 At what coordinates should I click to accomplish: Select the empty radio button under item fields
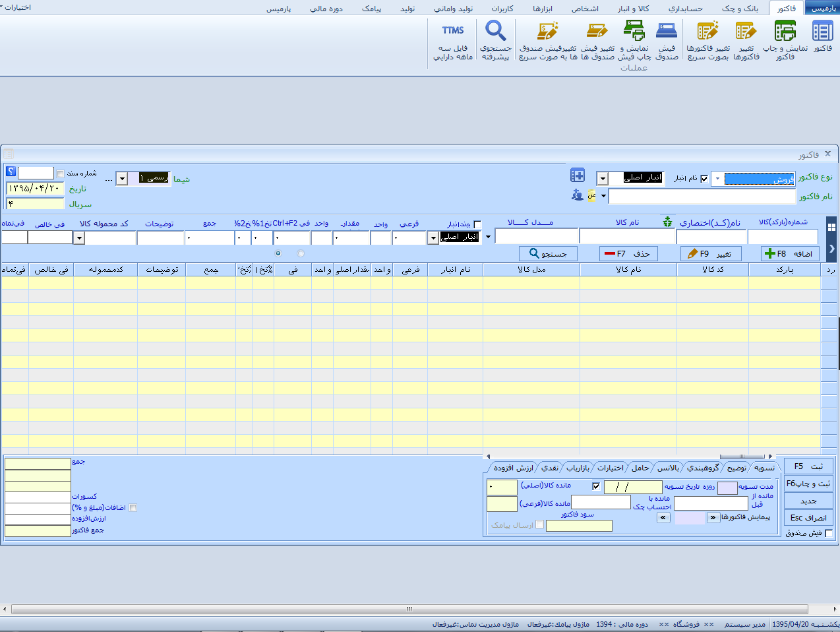pyautogui.click(x=301, y=253)
